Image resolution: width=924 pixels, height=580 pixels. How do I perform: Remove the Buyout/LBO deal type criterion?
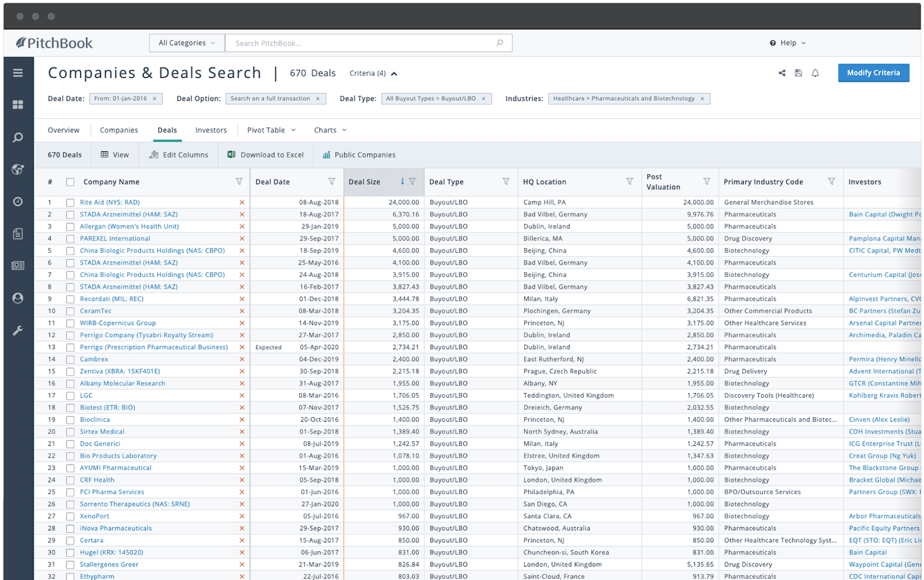tap(484, 99)
